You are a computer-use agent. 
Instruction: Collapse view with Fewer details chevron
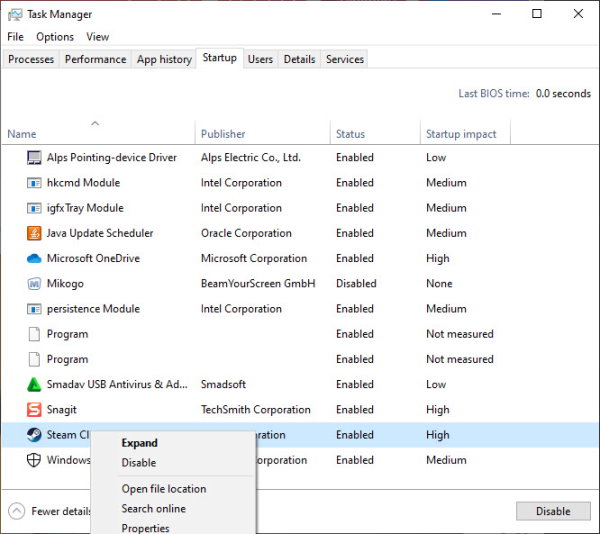(16, 511)
